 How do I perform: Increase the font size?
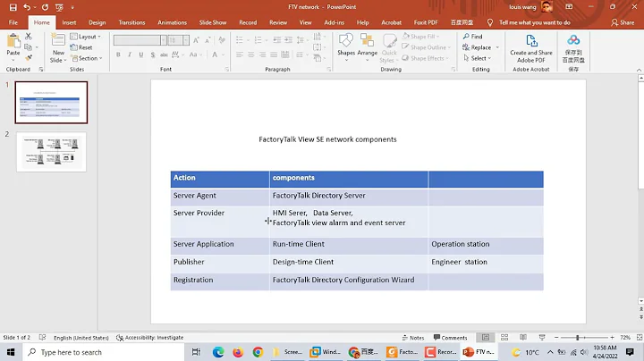pyautogui.click(x=196, y=40)
